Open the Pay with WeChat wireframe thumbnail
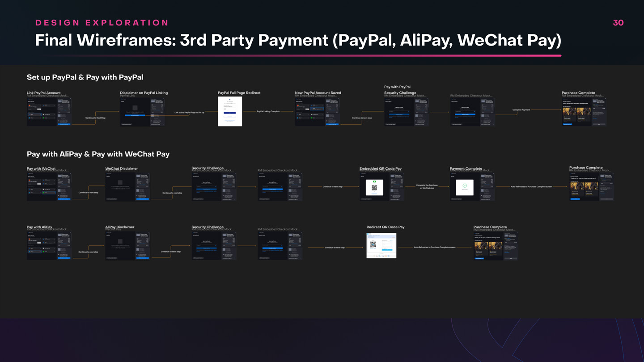 click(x=49, y=187)
